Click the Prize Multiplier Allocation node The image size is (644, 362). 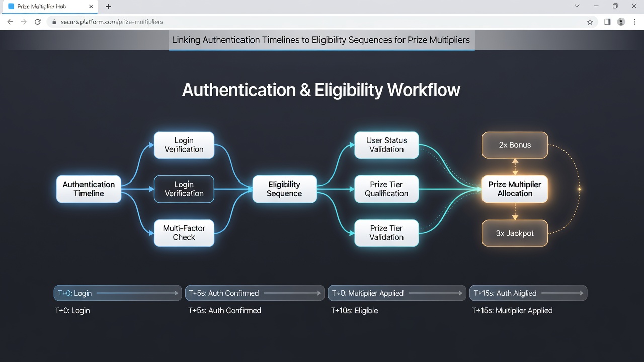click(x=515, y=189)
